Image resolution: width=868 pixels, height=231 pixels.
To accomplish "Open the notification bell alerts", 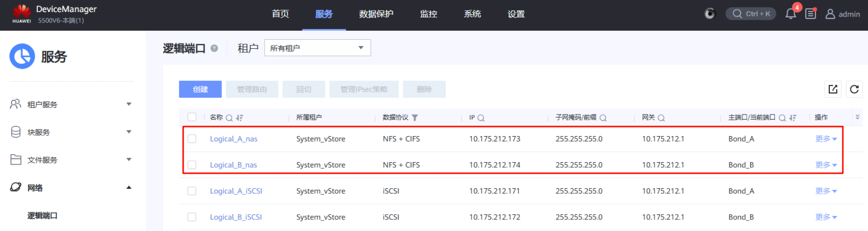I will point(791,14).
